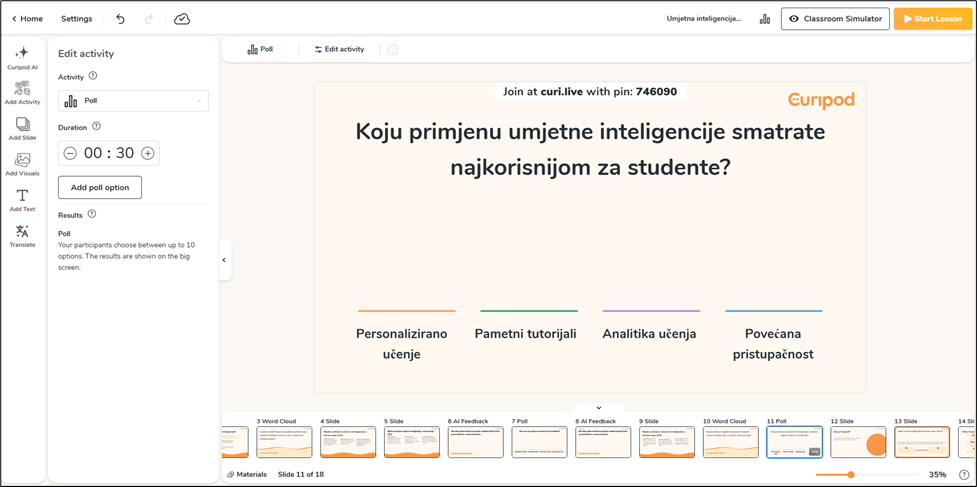Select the Analitika učenja poll option
This screenshot has height=487, width=977.
point(649,334)
